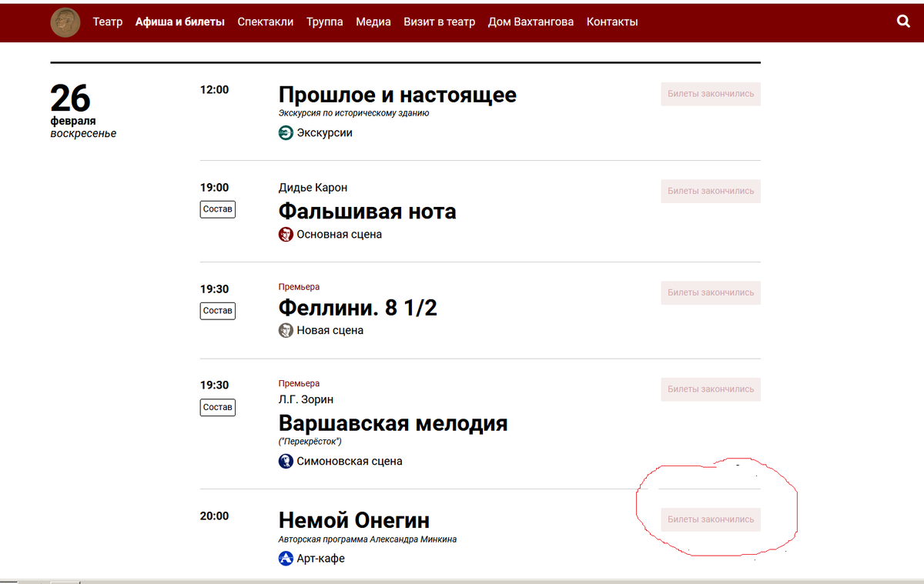924x584 pixels.
Task: Go to the Спектакли menu item
Action: tap(266, 22)
